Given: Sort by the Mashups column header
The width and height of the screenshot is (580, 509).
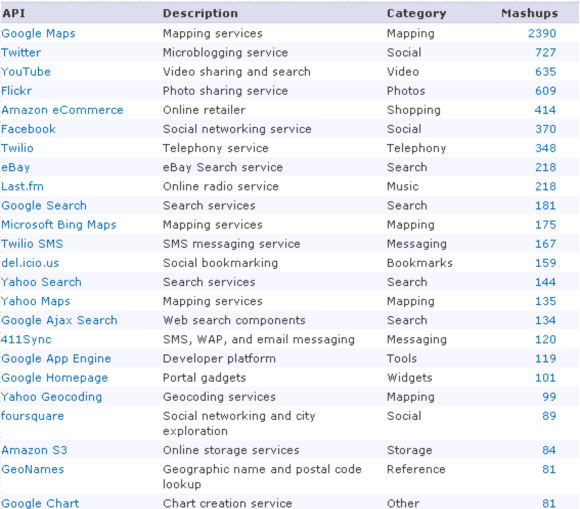Looking at the screenshot, I should [x=529, y=13].
